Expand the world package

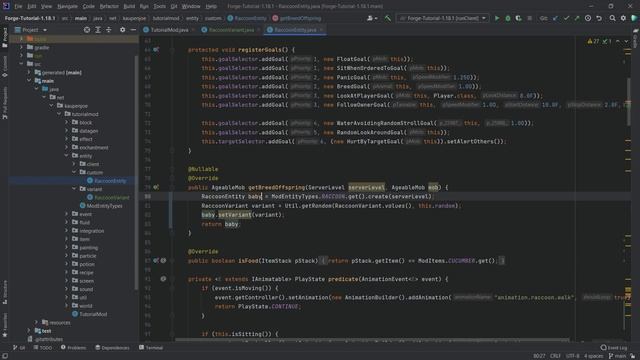pos(67,306)
